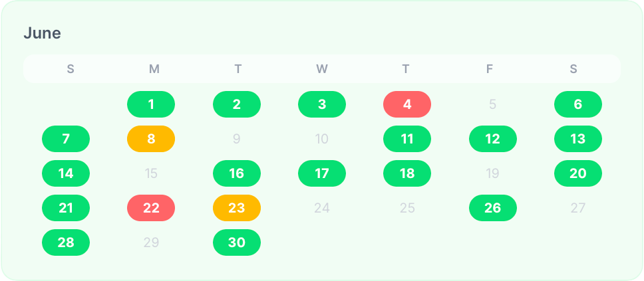This screenshot has height=281, width=644.
Task: Click the June month title
Action: coord(43,33)
